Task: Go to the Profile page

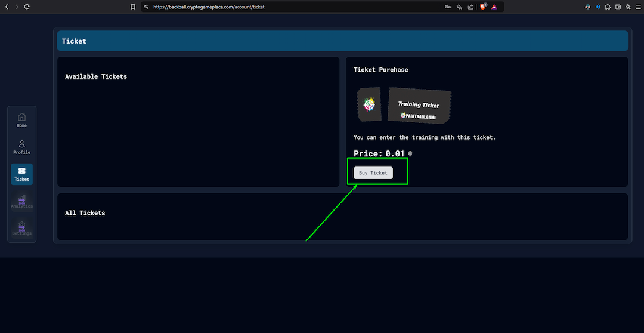Action: [x=21, y=147]
